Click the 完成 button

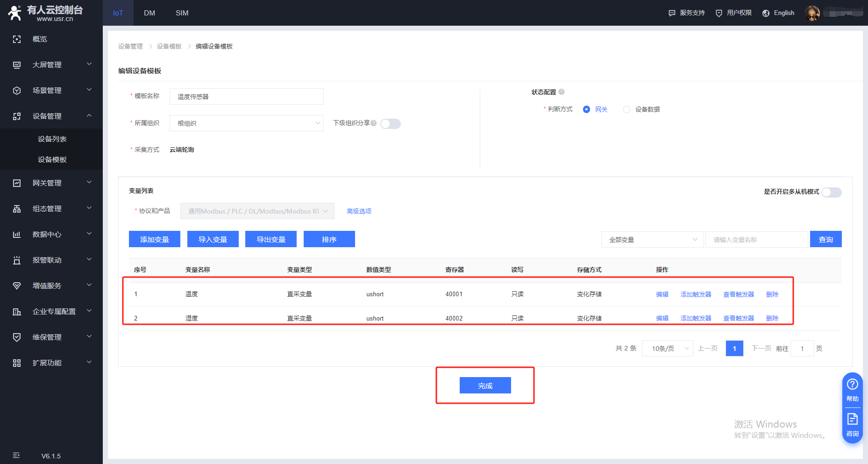pyautogui.click(x=485, y=385)
